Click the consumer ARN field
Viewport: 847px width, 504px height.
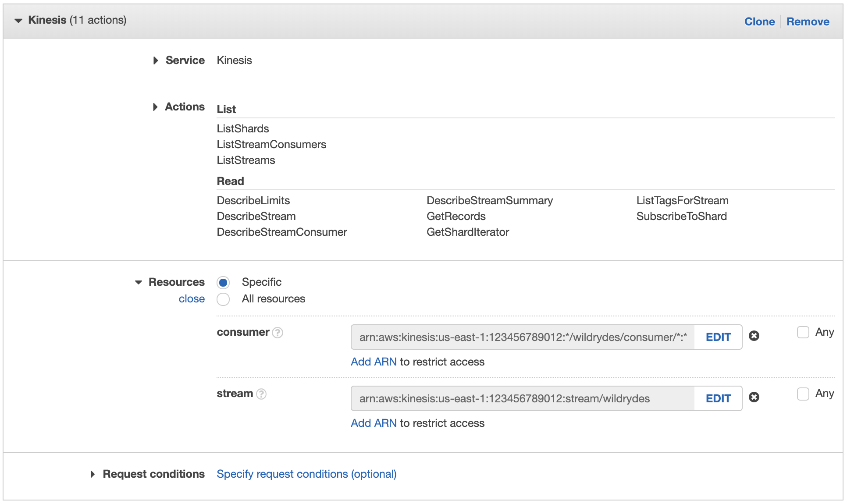pyautogui.click(x=523, y=337)
